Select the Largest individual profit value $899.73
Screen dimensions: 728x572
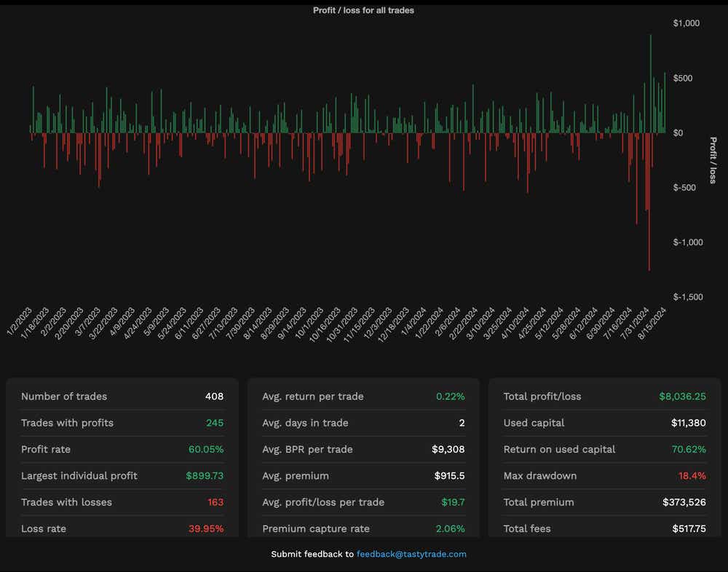click(205, 476)
